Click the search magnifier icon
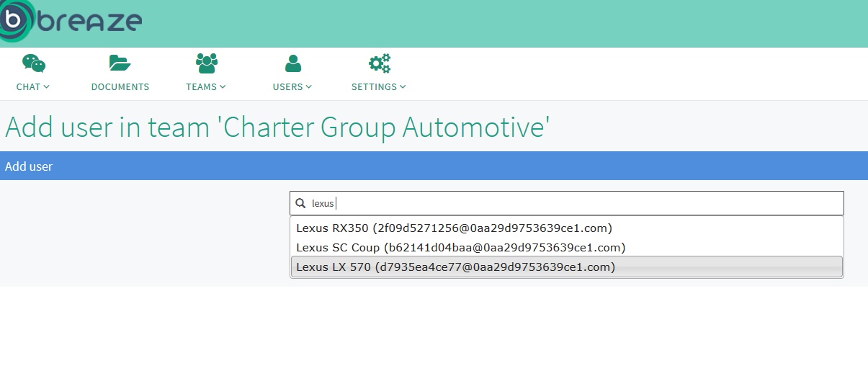Viewport: 868px width, 389px height. 301,204
